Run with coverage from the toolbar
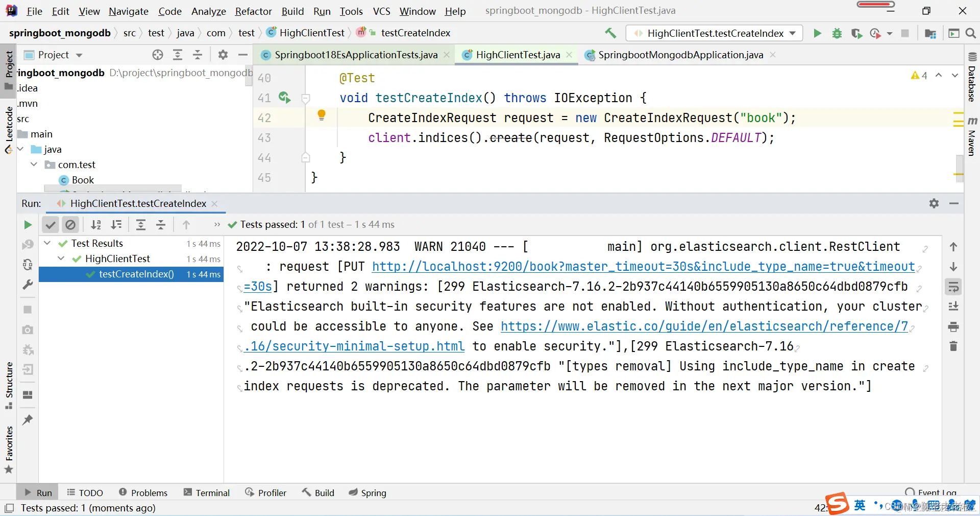The width and height of the screenshot is (980, 516). 856,33
